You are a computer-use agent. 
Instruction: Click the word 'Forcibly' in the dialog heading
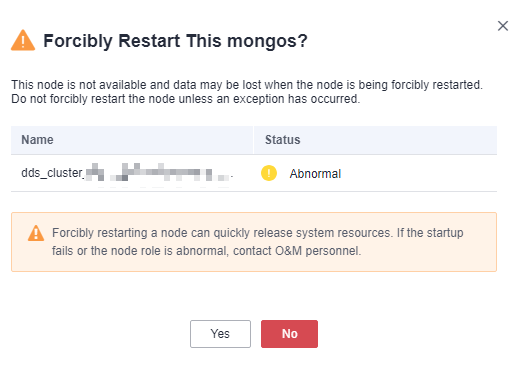coord(78,41)
